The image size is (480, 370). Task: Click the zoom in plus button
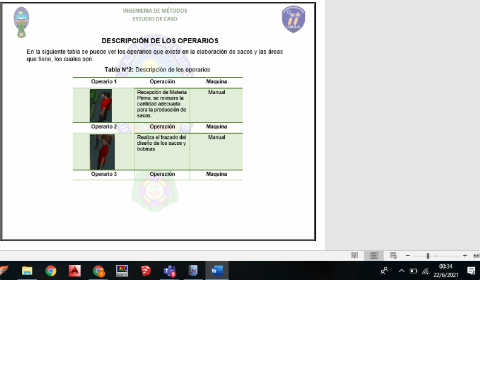click(465, 256)
